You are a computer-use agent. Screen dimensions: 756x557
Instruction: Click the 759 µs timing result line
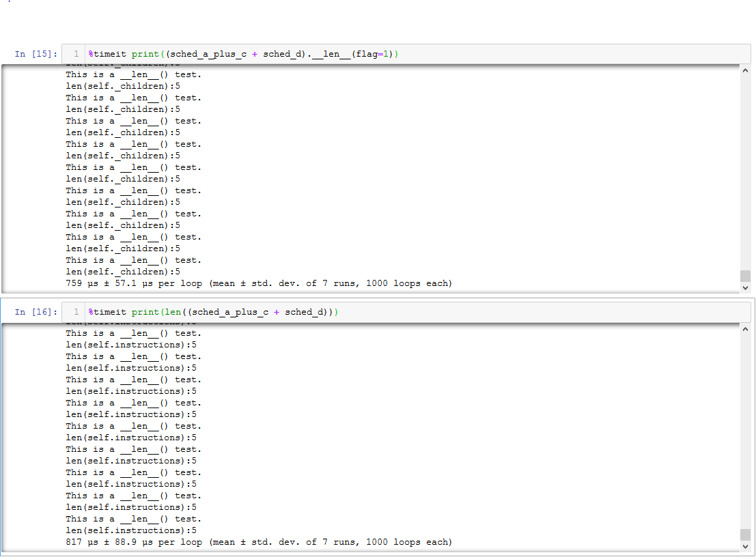(260, 283)
